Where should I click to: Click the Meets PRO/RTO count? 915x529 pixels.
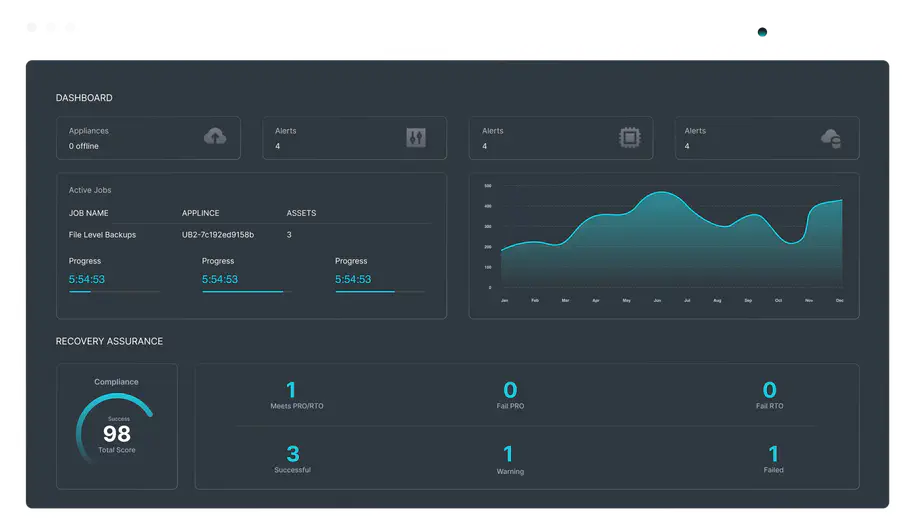pos(291,391)
